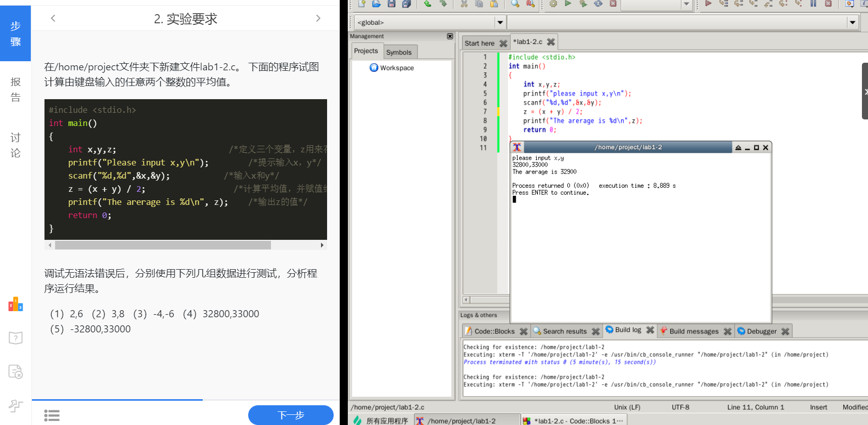Click the question-mark help icon in sidebar
The image size is (868, 425).
16,338
